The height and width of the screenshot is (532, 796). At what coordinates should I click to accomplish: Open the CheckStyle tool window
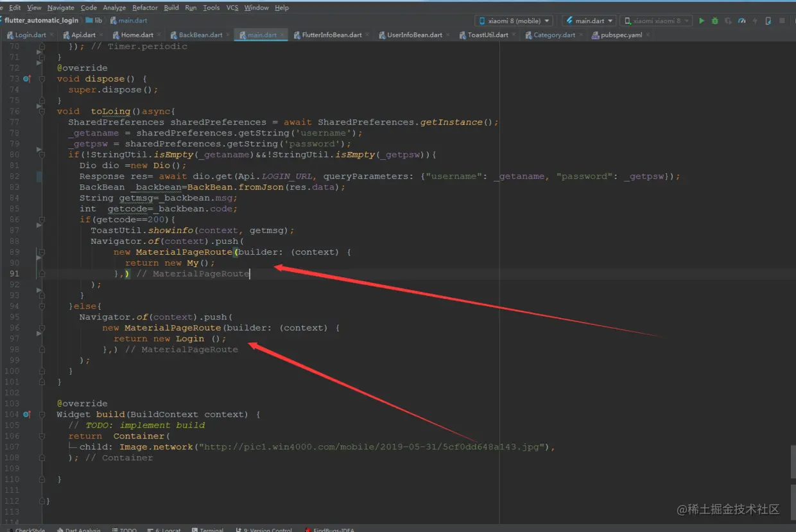click(26, 529)
